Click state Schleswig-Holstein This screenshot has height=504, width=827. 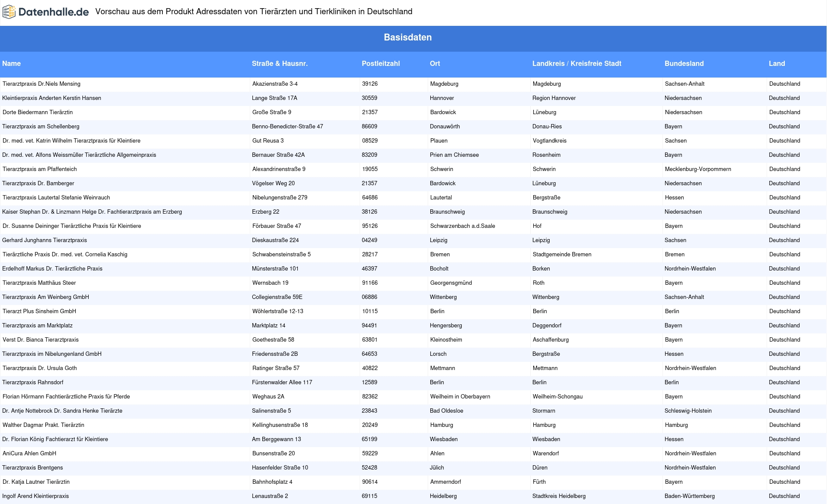(688, 411)
